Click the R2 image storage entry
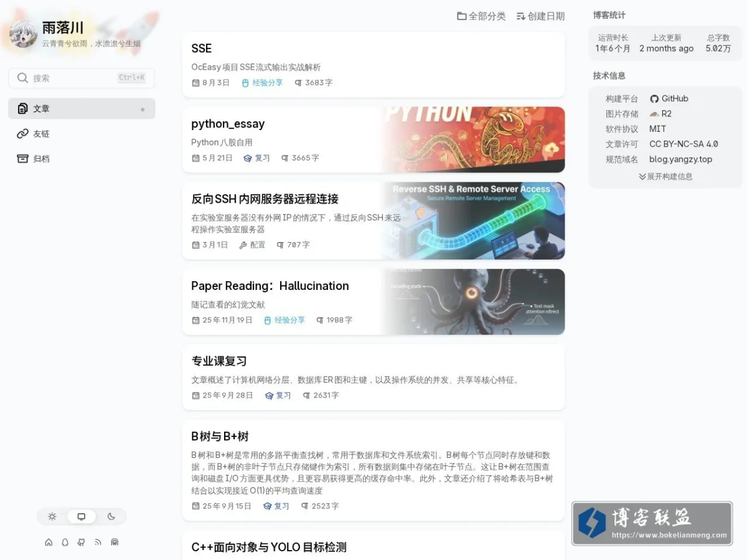 click(x=660, y=114)
